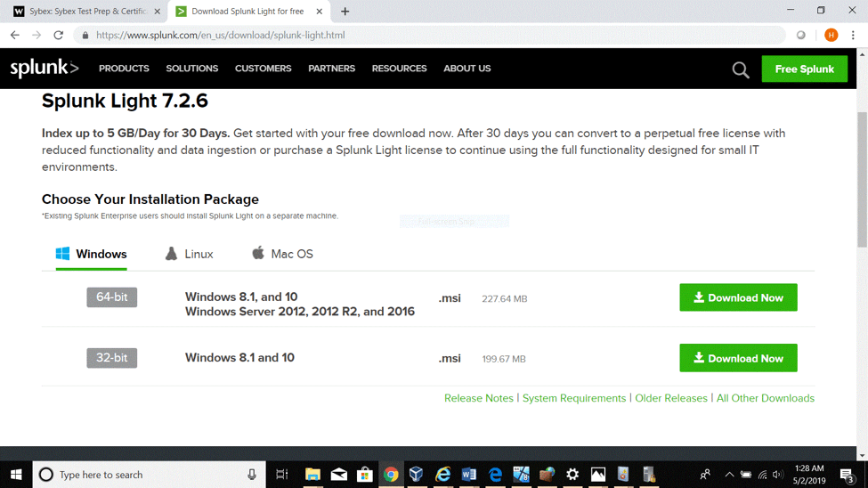Click the volume speaker tray icon
This screenshot has width=868, height=488.
778,475
